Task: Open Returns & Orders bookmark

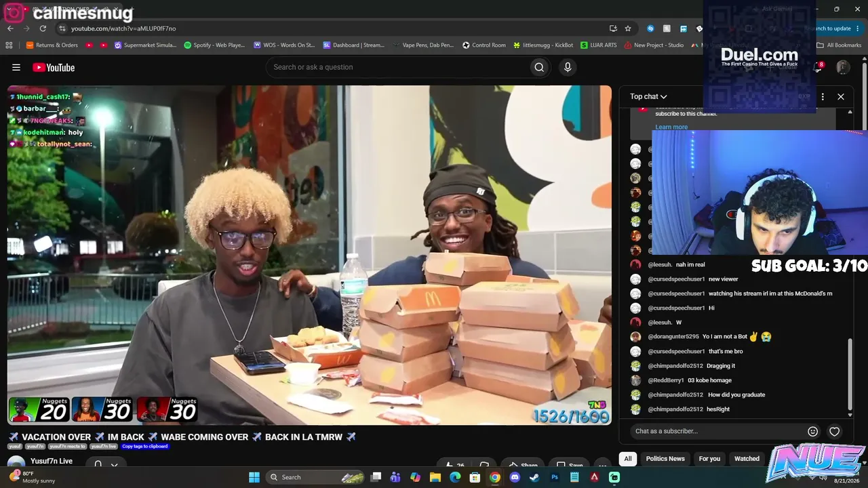Action: [x=52, y=45]
